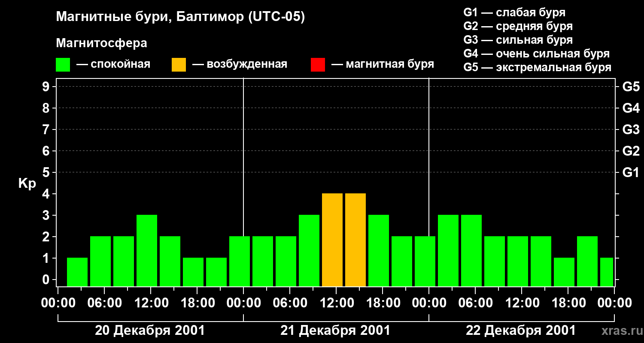Select the green Kp 3 bar just after the orange bars
Viewport: 644px width, 343px height.
click(379, 250)
